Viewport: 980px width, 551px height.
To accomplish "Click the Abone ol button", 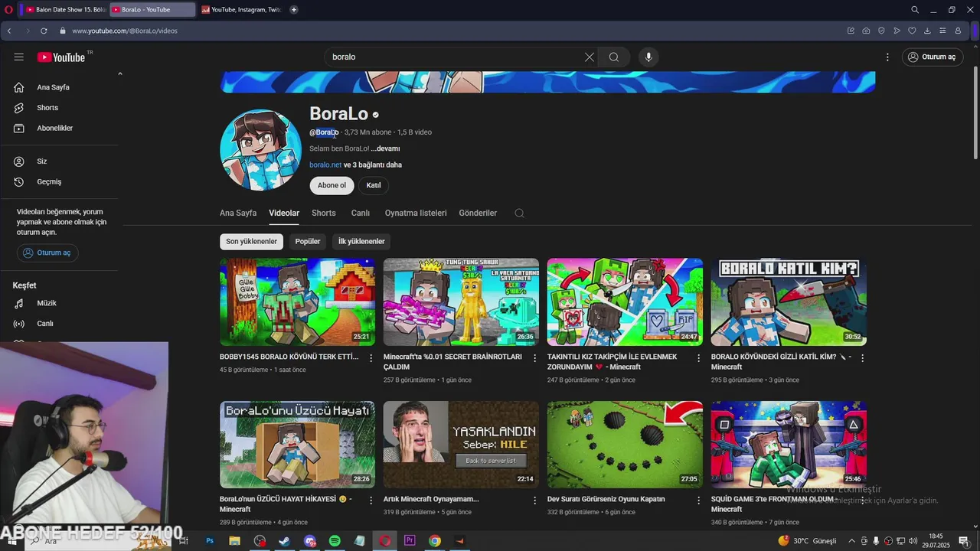I will 332,185.
